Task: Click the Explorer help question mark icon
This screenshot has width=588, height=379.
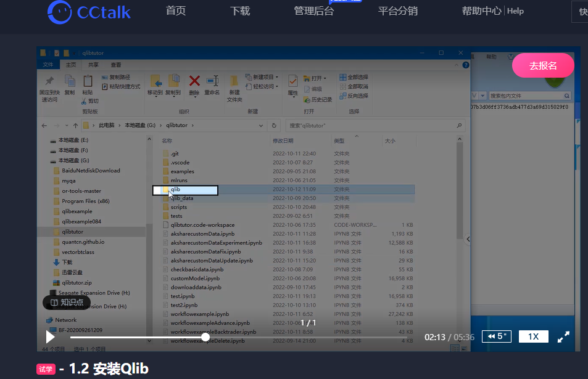Action: click(466, 65)
